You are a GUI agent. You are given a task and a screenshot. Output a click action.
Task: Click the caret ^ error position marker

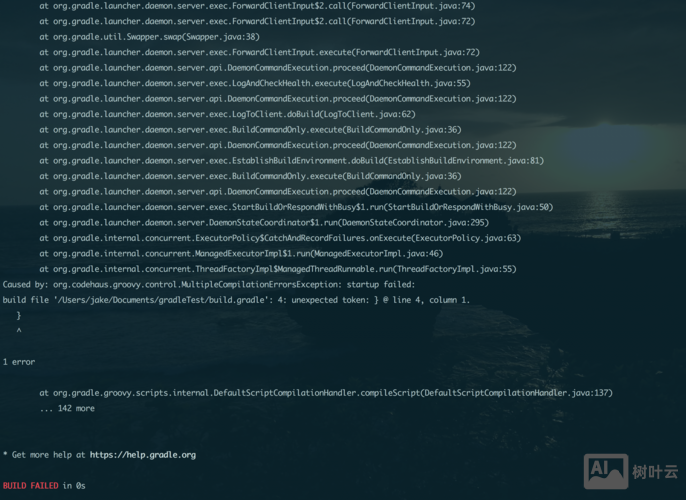[x=19, y=331]
